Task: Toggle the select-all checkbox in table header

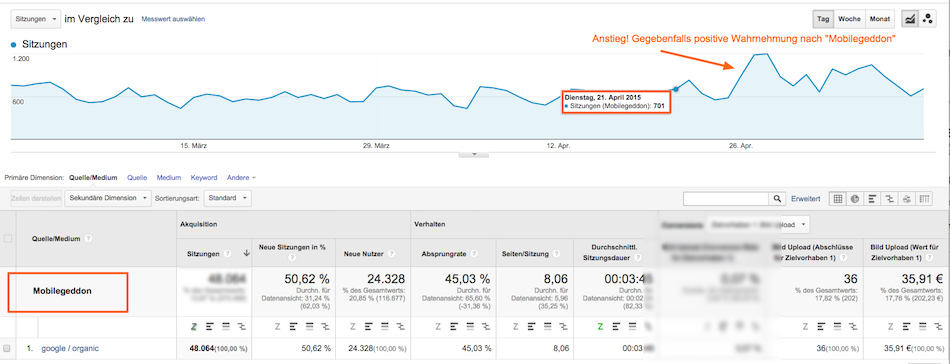Action: [x=8, y=239]
